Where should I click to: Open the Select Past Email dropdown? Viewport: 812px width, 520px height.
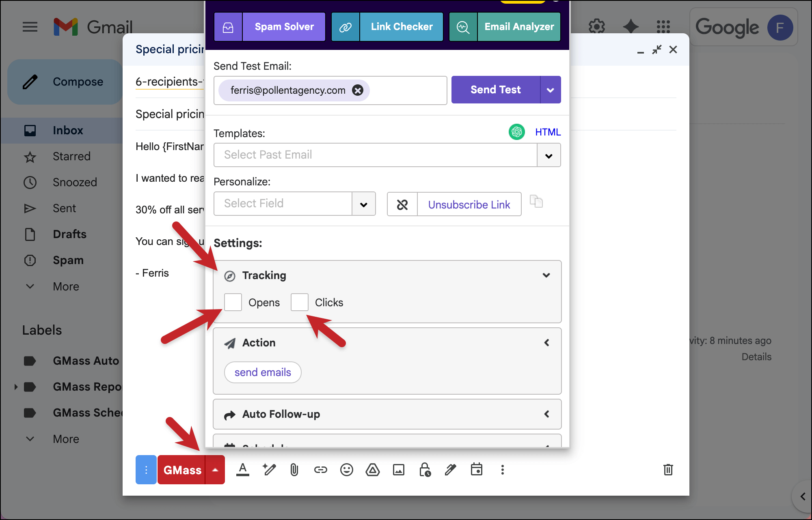click(549, 155)
